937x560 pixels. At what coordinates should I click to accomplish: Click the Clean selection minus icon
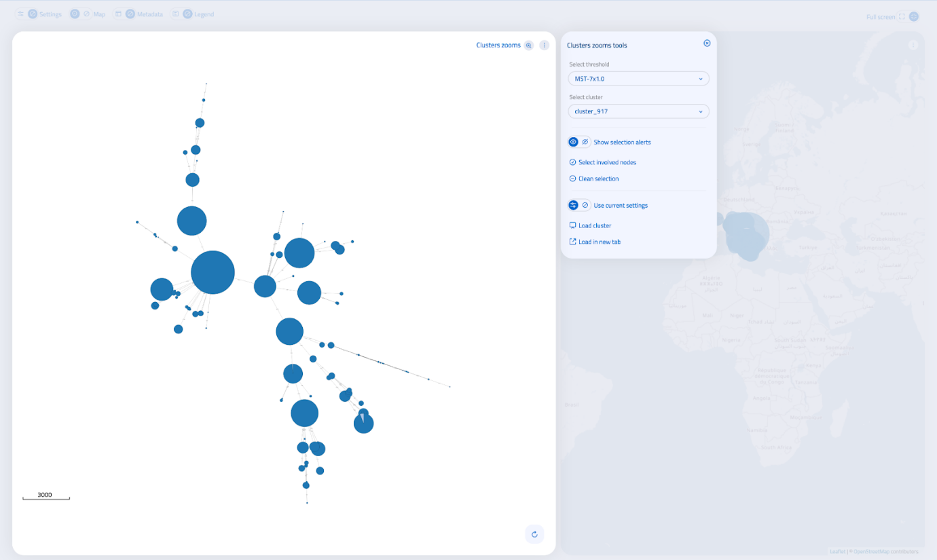(572, 179)
